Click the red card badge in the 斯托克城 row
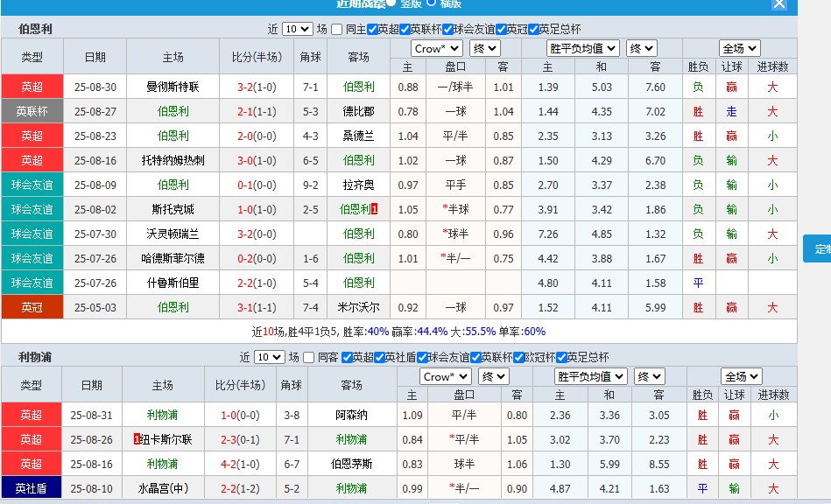The height and width of the screenshot is (504, 831). [375, 209]
